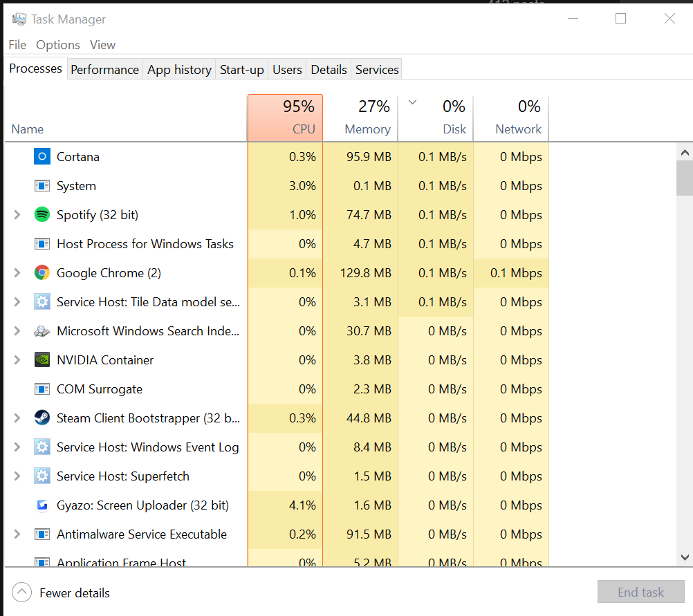This screenshot has width=693, height=616.
Task: Click the NVIDIA Container icon
Action: [x=42, y=360]
